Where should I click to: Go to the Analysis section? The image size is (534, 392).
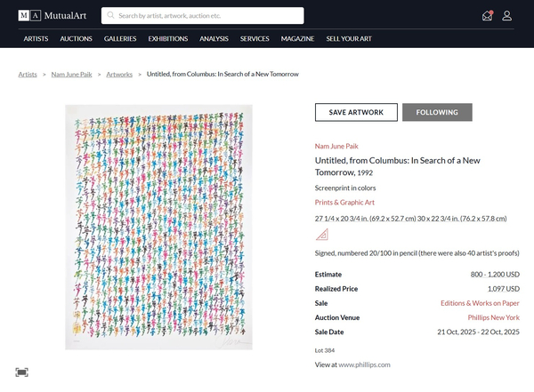(214, 39)
